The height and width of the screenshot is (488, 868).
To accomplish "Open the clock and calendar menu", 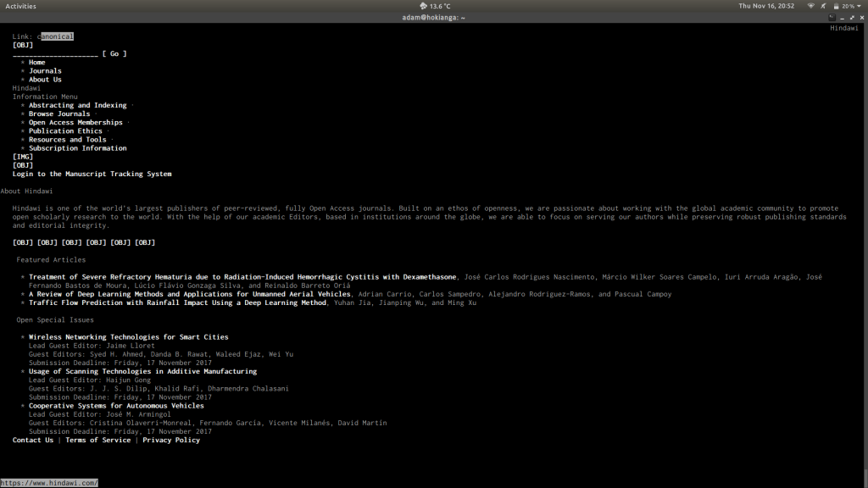I will click(766, 6).
